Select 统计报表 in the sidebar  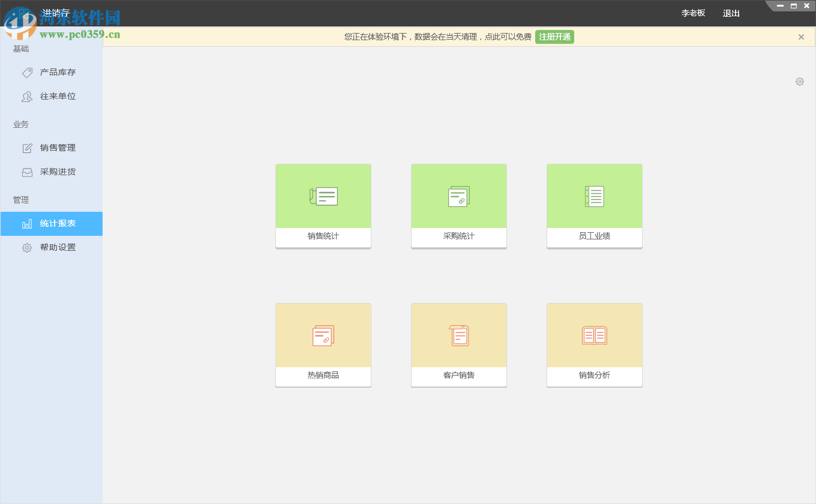pyautogui.click(x=52, y=224)
